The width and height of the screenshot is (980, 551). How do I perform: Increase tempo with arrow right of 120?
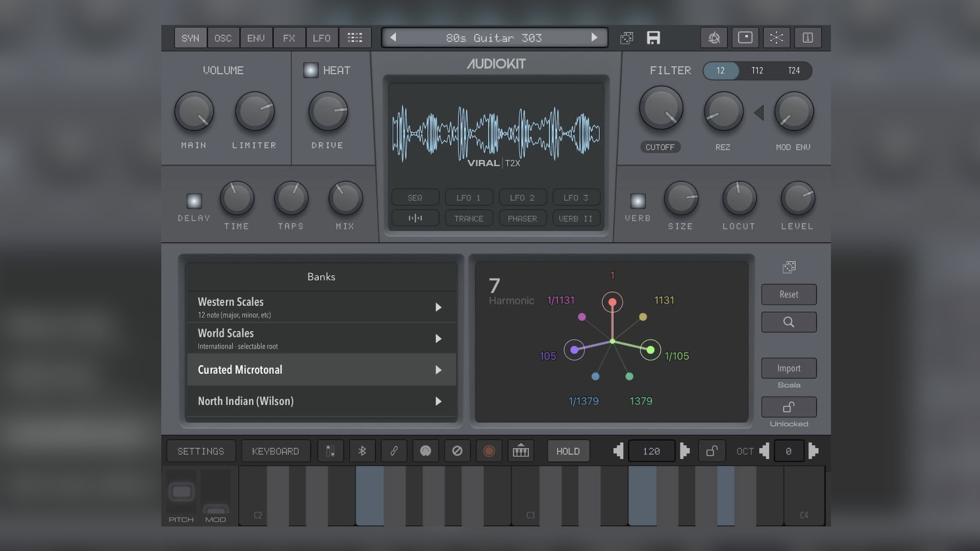click(x=685, y=451)
